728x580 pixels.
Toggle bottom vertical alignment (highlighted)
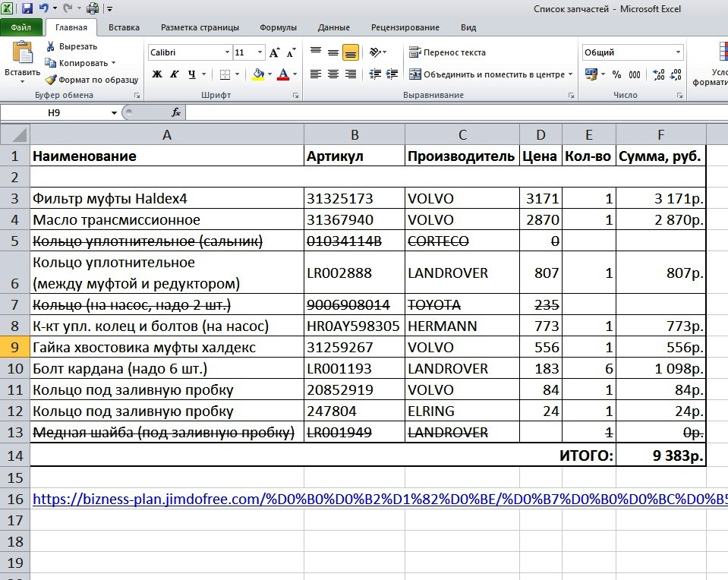351,52
